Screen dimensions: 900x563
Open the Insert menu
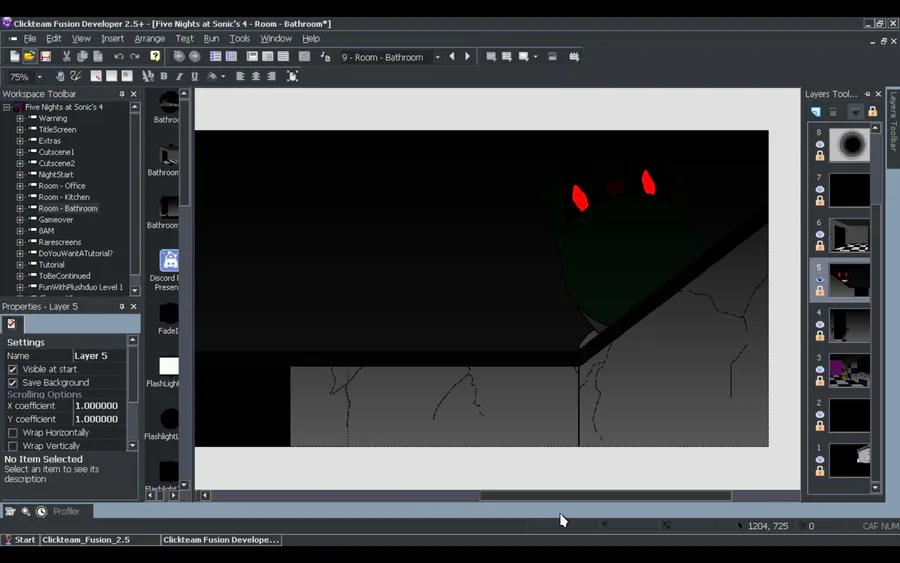112,38
